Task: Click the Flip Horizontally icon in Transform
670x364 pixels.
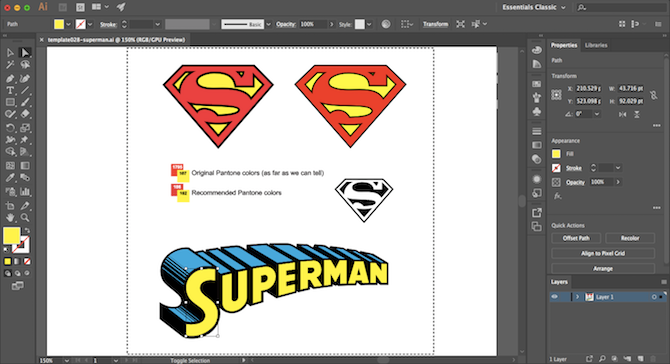Action: [623, 114]
